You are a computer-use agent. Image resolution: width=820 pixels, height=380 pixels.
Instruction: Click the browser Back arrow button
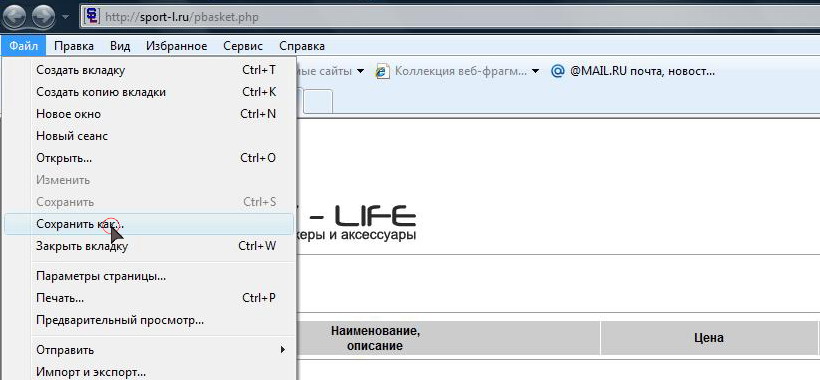(x=15, y=17)
